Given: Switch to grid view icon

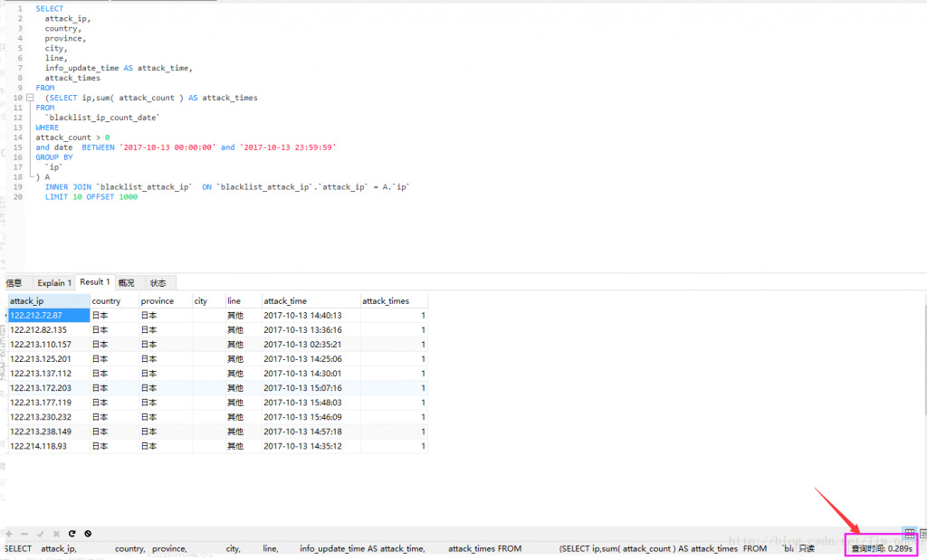Looking at the screenshot, I should pos(909,534).
